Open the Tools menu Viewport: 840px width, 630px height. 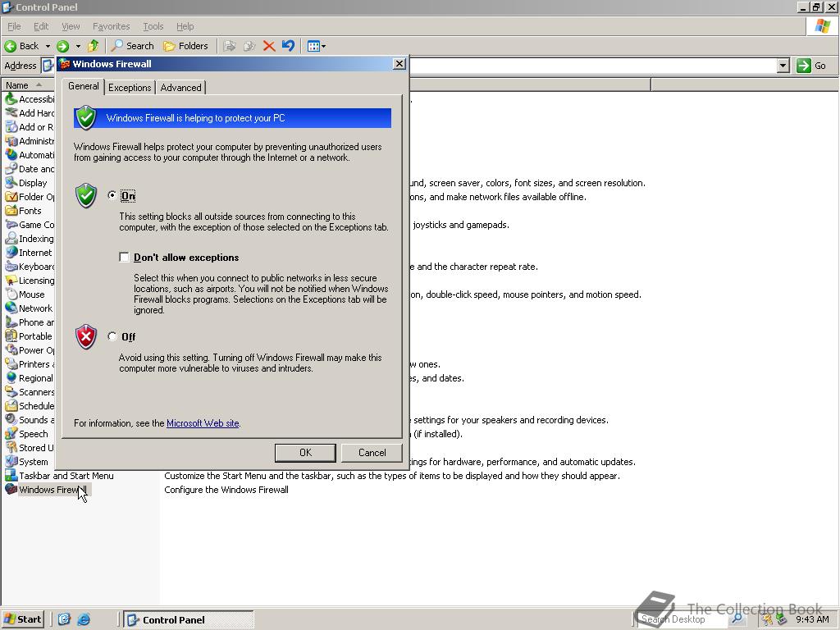(153, 26)
